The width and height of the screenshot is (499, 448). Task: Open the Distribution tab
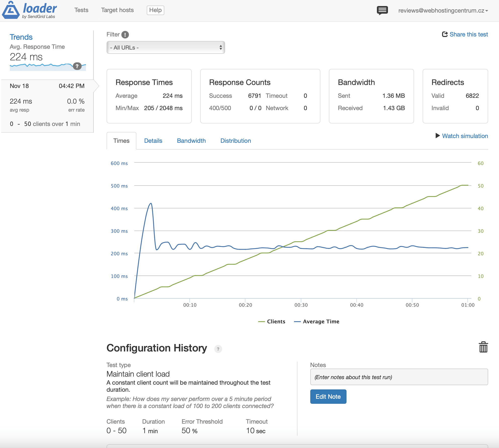point(235,141)
